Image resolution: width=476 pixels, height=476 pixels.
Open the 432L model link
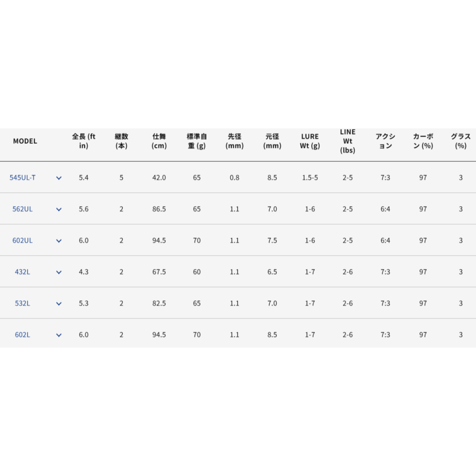[23, 272]
